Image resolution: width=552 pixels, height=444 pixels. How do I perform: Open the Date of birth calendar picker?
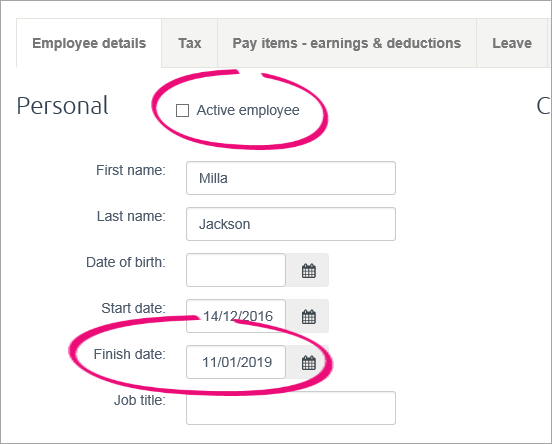coord(307,270)
